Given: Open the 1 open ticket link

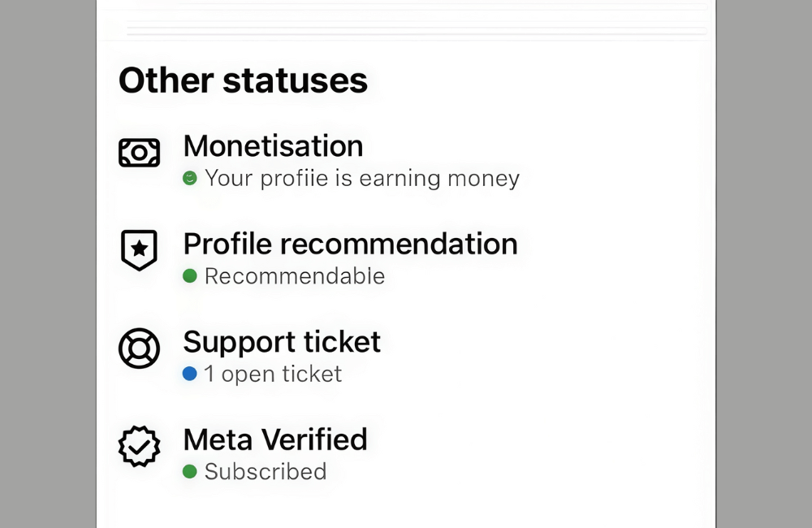Looking at the screenshot, I should click(274, 374).
